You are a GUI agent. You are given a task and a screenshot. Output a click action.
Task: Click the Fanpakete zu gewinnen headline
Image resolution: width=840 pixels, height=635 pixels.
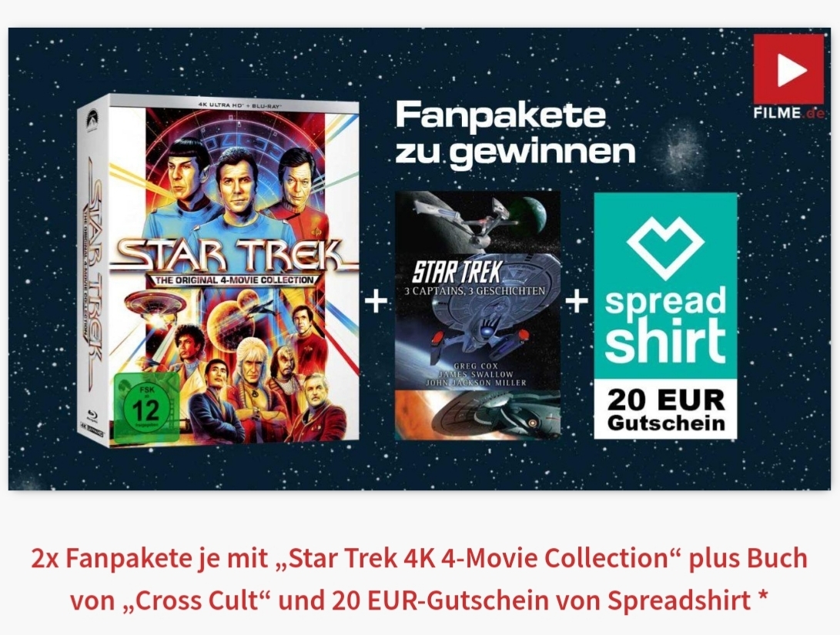515,133
